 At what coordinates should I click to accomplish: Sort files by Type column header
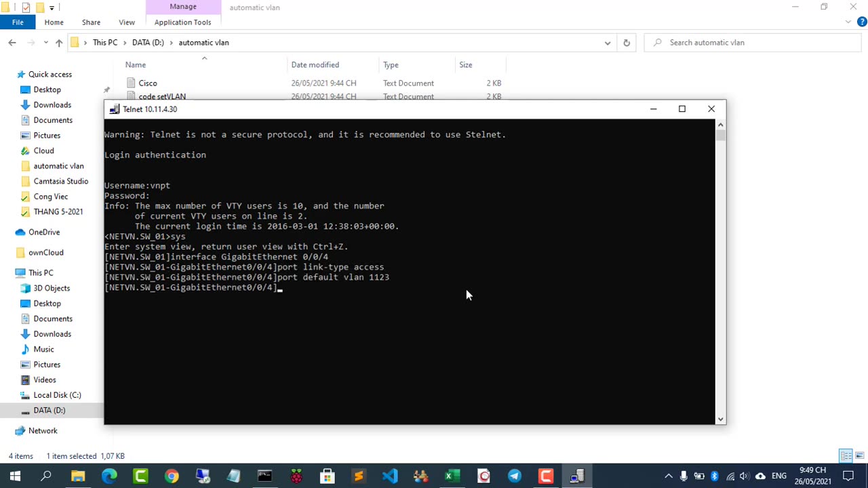(391, 65)
